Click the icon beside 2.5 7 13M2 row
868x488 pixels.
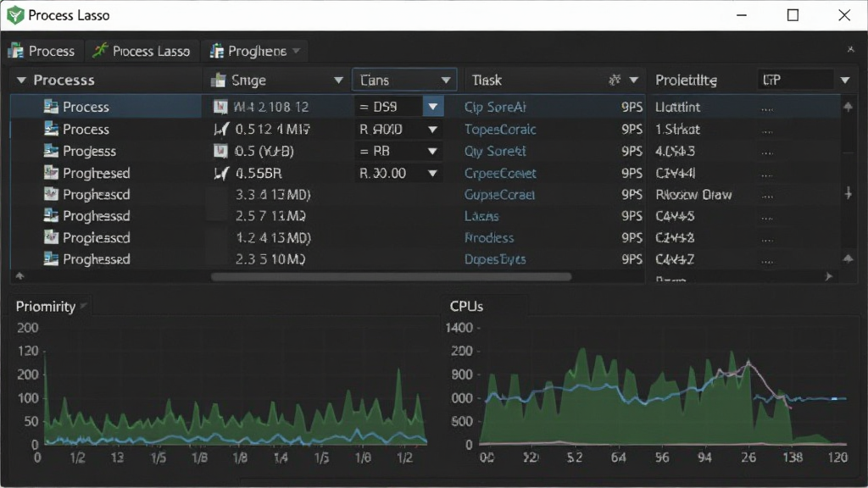[x=51, y=216]
